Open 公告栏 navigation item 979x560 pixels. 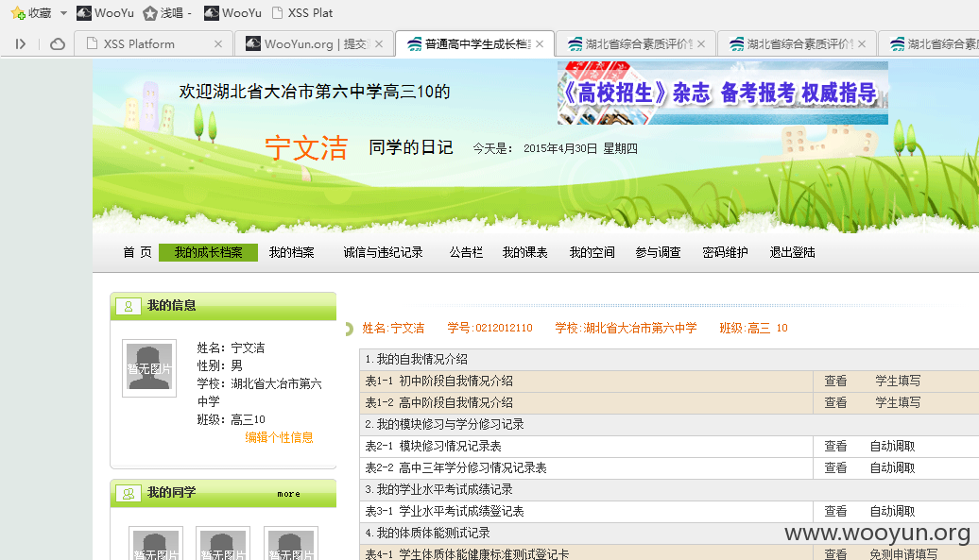[x=466, y=252]
